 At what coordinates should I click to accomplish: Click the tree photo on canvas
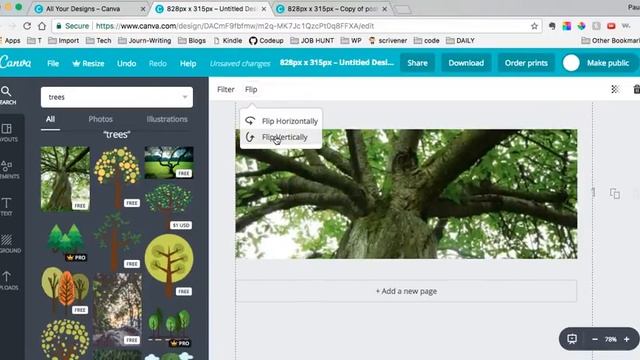click(407, 194)
